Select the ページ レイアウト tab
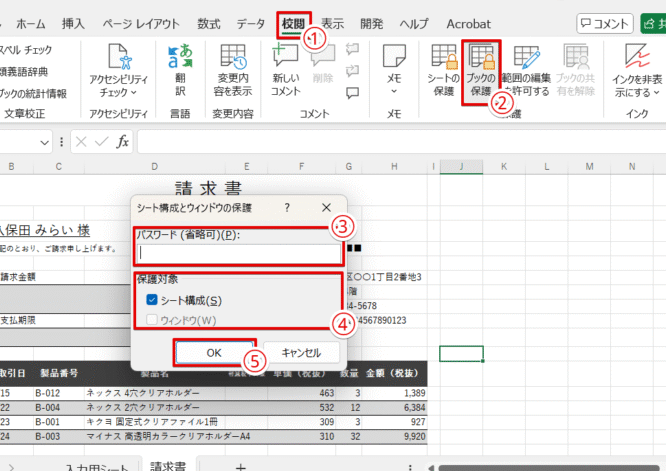Screen dimensions: 666x471 (x=141, y=24)
